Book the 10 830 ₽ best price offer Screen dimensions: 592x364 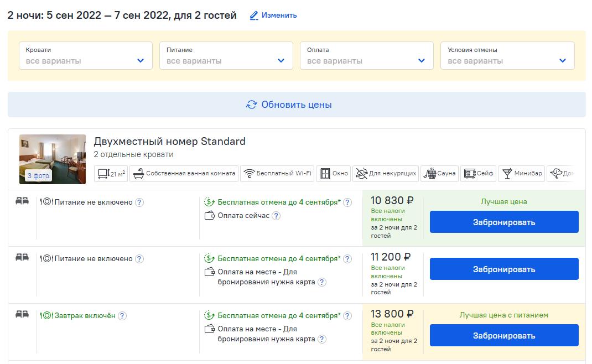(504, 222)
